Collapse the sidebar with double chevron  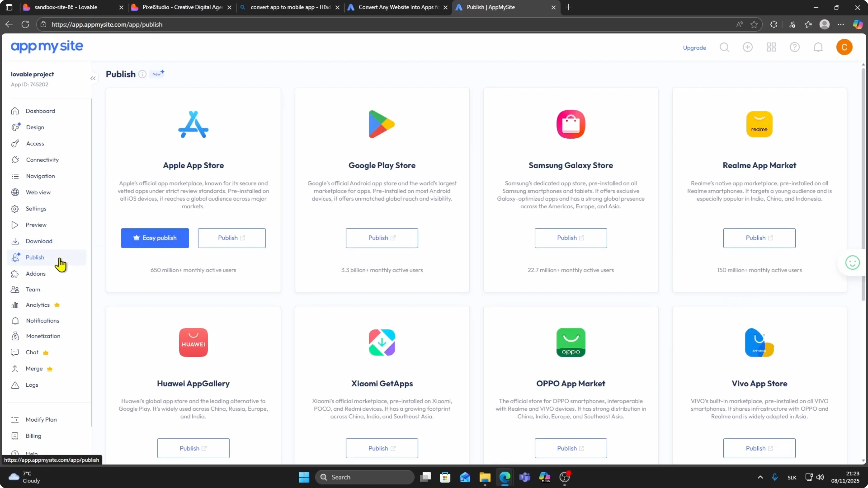coord(93,78)
